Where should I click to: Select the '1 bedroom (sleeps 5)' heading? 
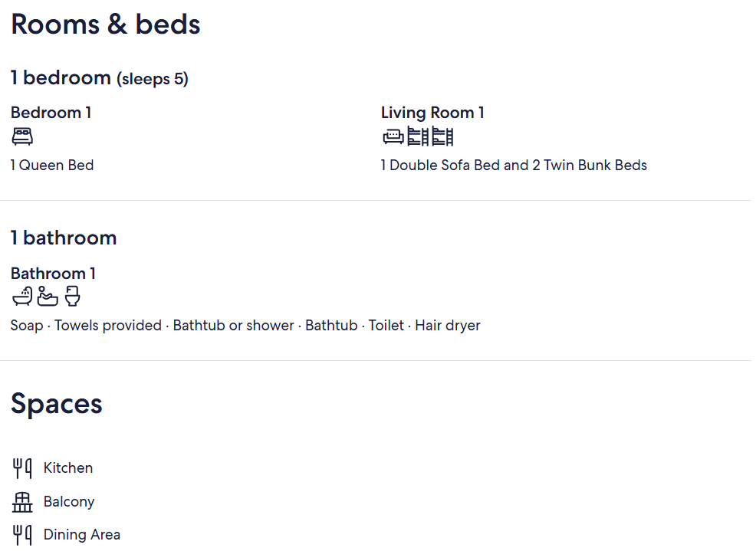[x=100, y=77]
